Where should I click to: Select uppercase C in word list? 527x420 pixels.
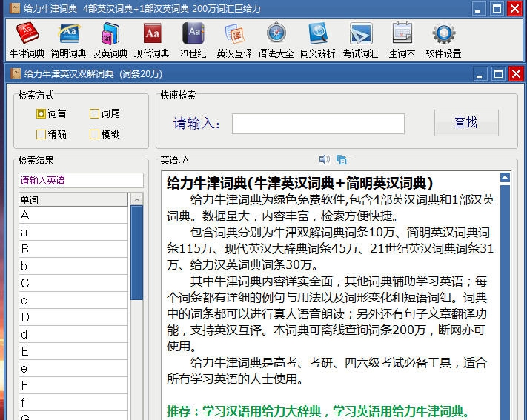tap(73, 283)
